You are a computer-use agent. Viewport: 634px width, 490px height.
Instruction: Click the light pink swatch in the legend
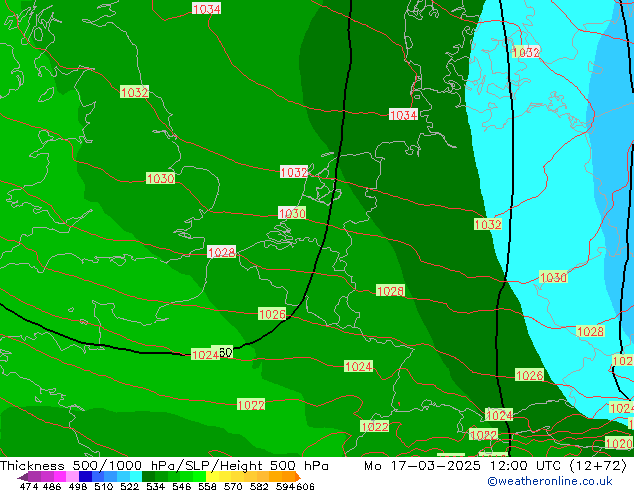point(72,476)
